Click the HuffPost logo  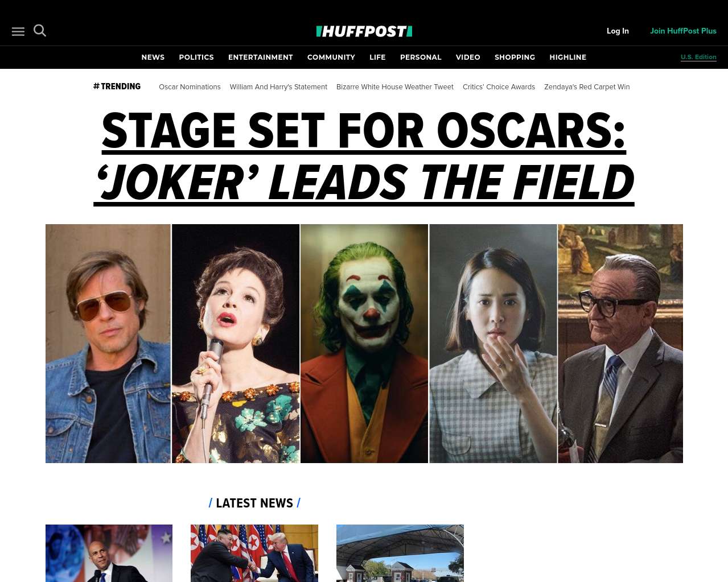tap(364, 31)
